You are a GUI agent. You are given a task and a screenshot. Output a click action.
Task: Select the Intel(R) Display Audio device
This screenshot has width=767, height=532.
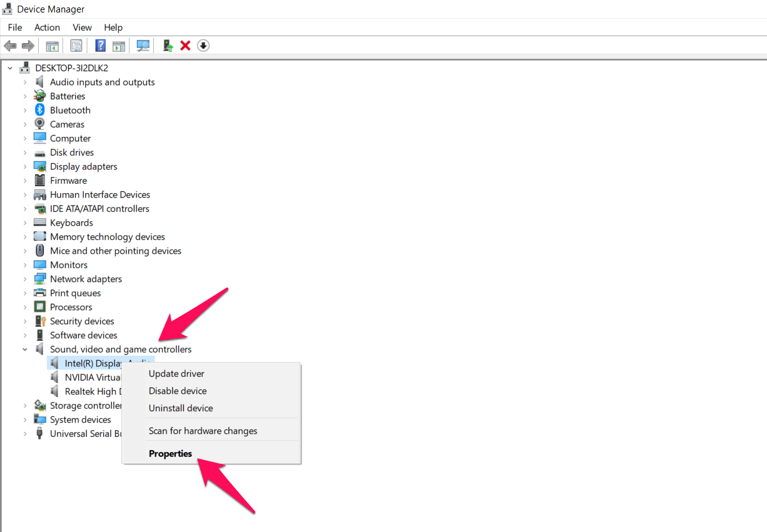pos(94,363)
